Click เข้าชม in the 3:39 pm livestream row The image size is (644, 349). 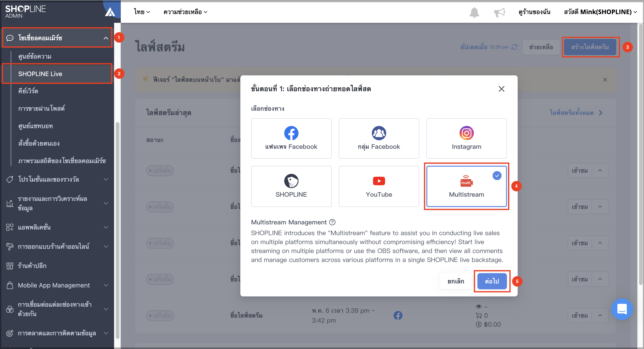(x=580, y=315)
